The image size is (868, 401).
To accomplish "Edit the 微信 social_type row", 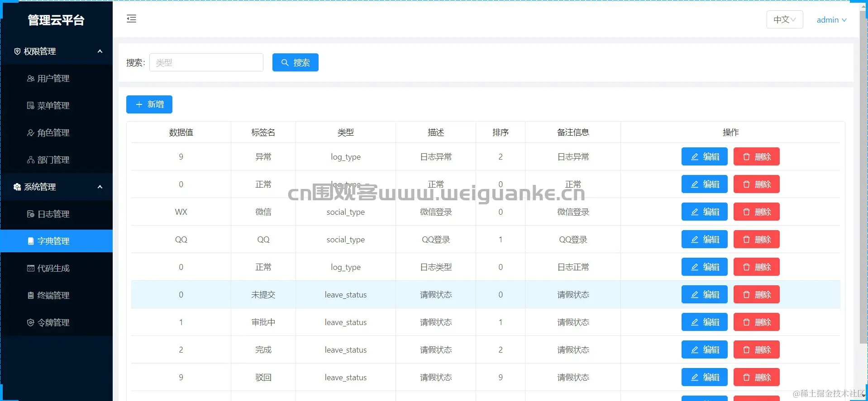I will click(704, 212).
